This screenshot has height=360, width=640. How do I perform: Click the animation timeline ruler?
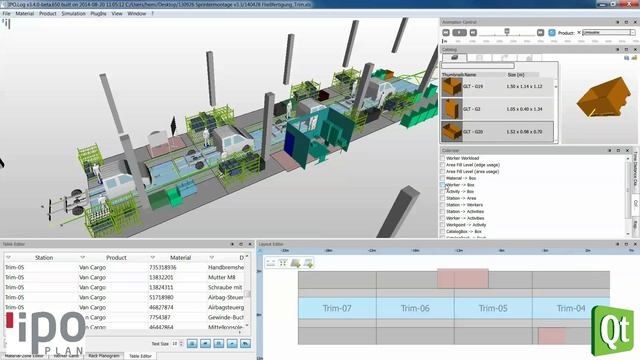tap(539, 41)
